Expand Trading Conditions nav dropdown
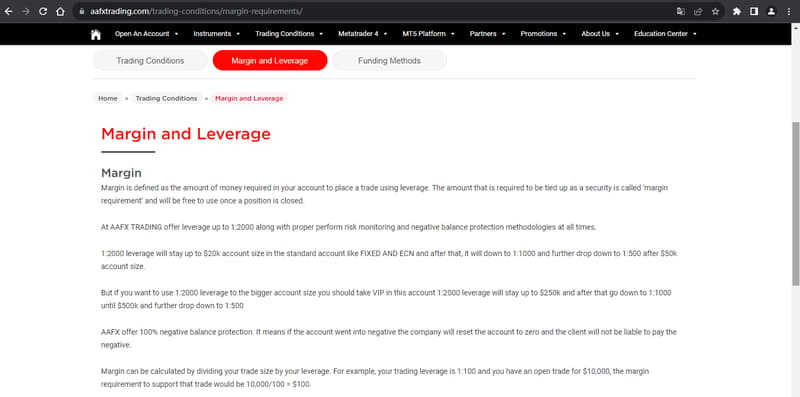800x397 pixels. 289,34
